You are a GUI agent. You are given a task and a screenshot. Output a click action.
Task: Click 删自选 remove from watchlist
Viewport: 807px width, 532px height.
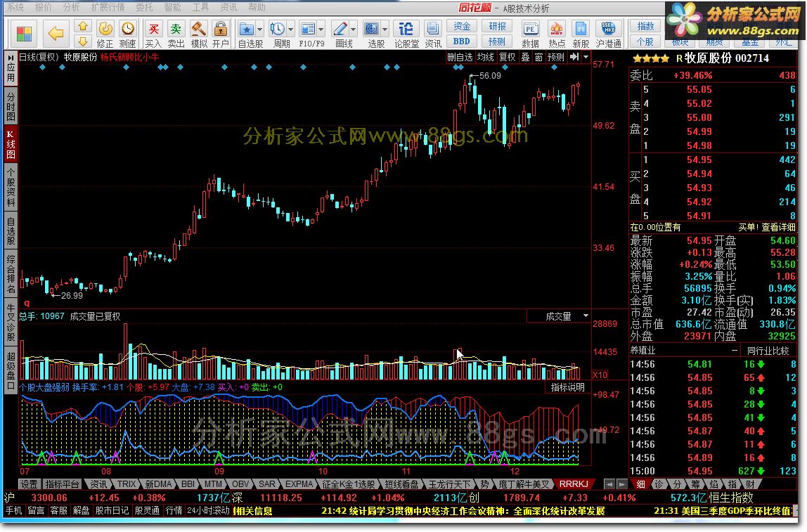460,57
